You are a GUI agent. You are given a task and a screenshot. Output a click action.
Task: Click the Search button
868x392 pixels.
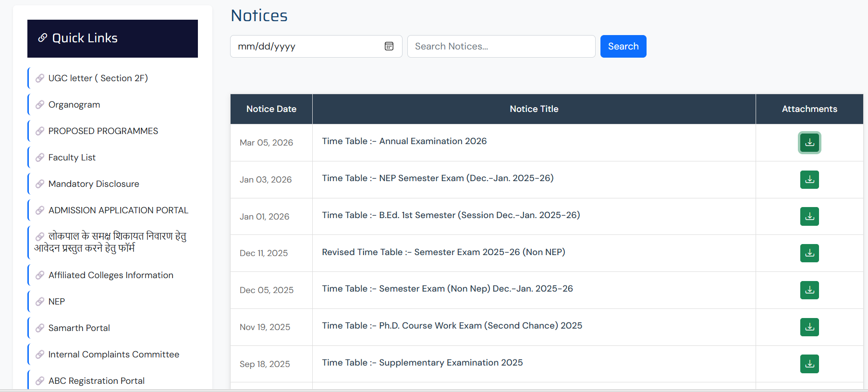tap(623, 46)
